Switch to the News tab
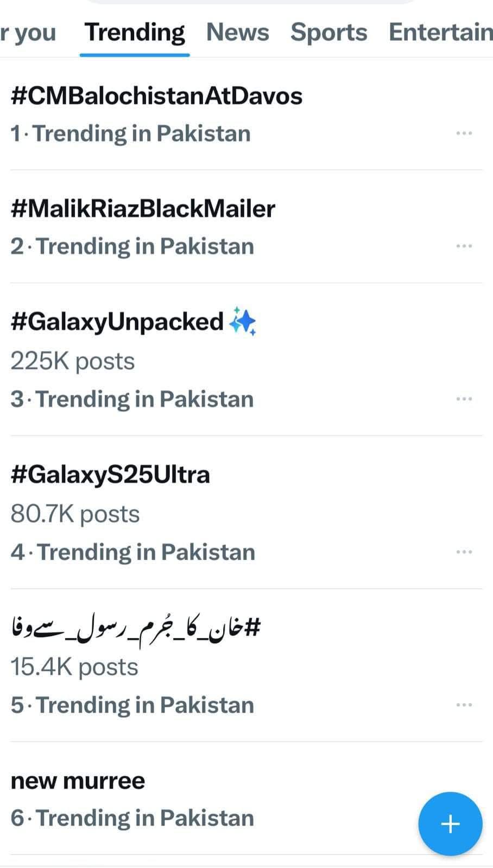 (x=237, y=33)
